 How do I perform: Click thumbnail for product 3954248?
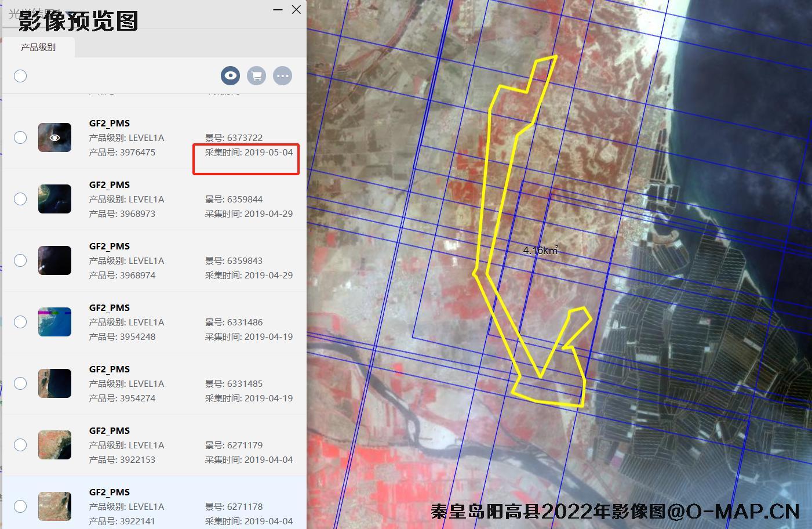(54, 322)
